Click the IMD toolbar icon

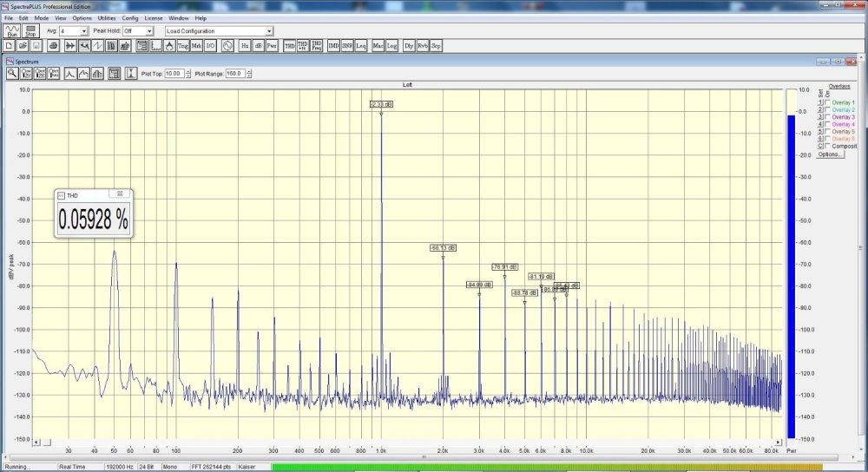click(333, 45)
